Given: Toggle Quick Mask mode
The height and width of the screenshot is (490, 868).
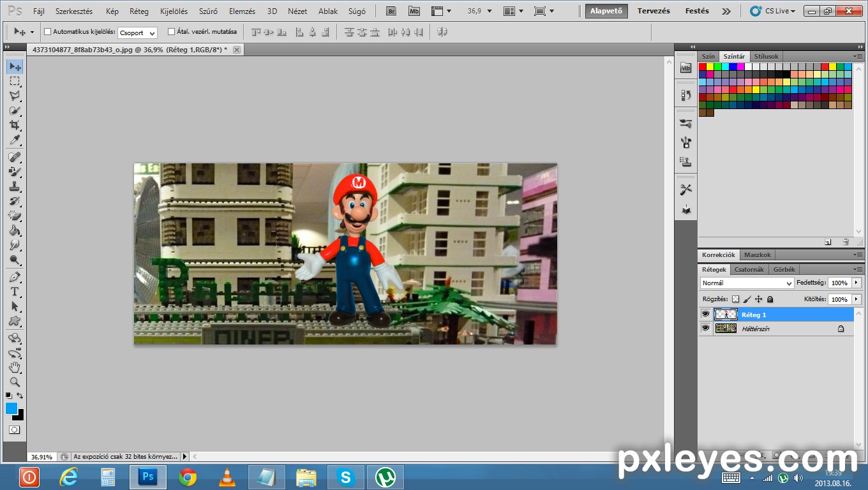Looking at the screenshot, I should tap(15, 430).
